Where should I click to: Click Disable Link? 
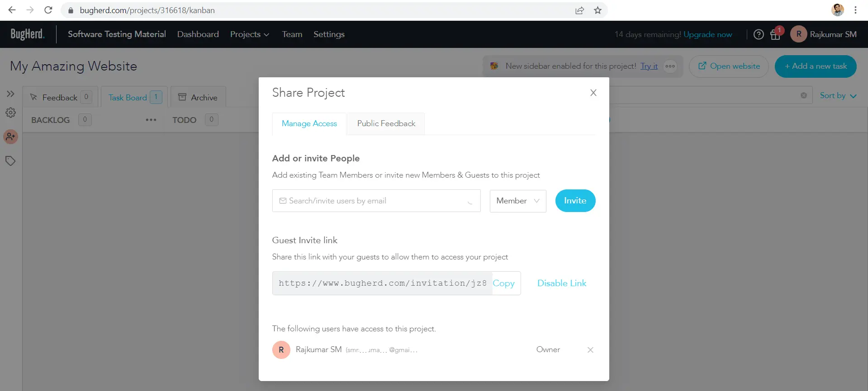[x=562, y=283]
